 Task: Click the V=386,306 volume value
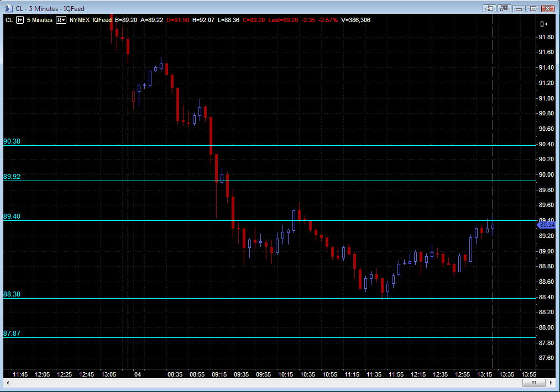click(x=355, y=20)
